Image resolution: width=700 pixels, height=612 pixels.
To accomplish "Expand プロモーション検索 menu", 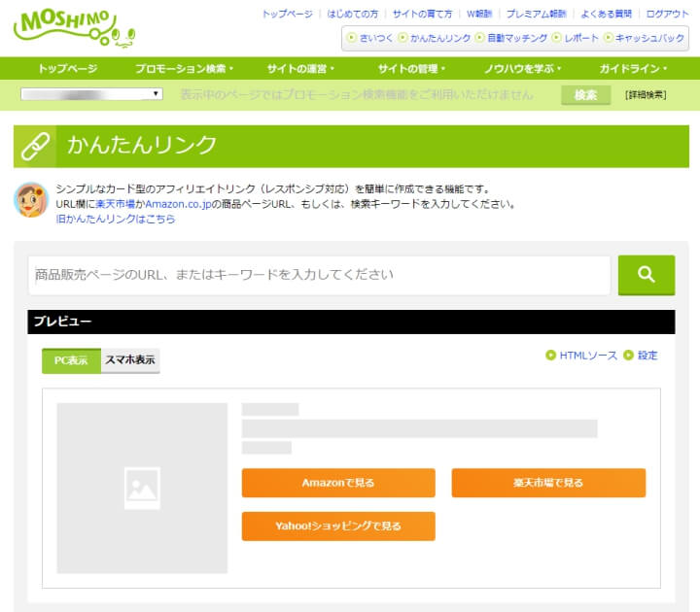I will pyautogui.click(x=184, y=69).
